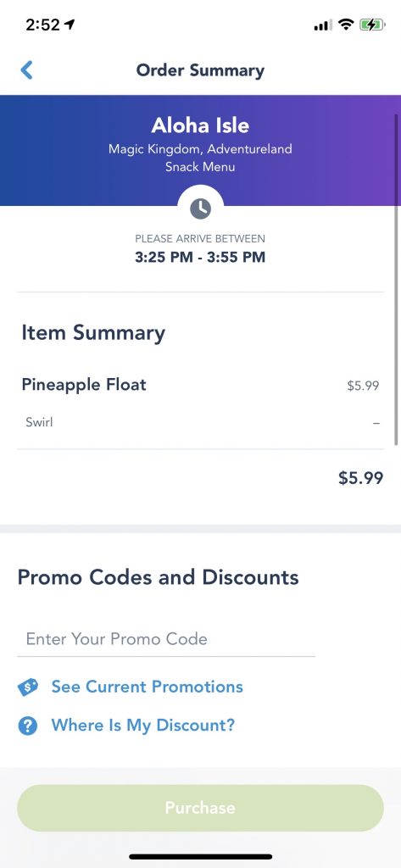401x868 pixels.
Task: Tap the $5.99 order total
Action: tap(361, 478)
